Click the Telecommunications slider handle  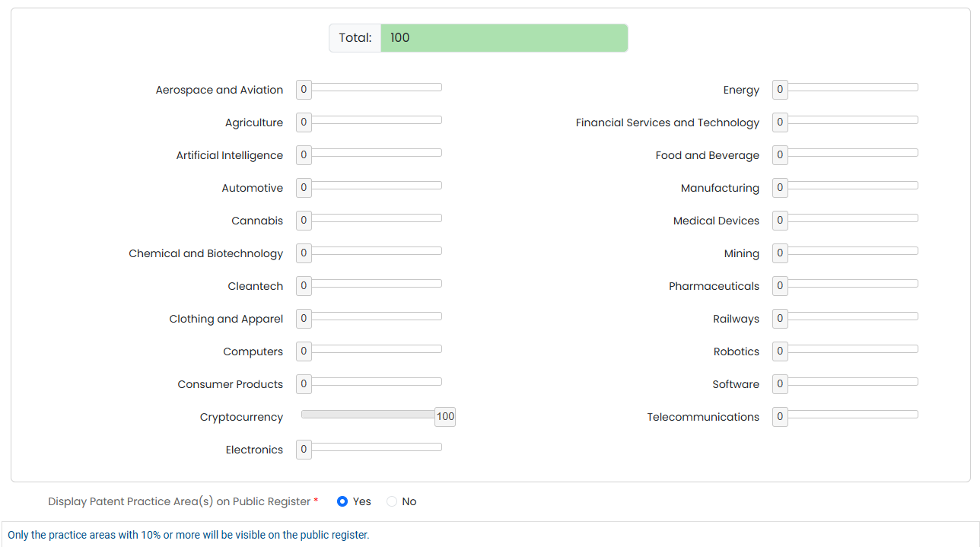coord(780,417)
